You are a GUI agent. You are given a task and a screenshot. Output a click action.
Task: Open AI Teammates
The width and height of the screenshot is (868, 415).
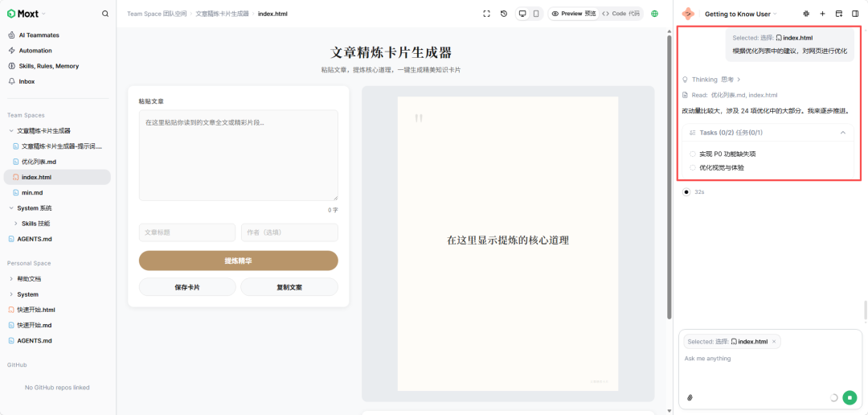39,35
